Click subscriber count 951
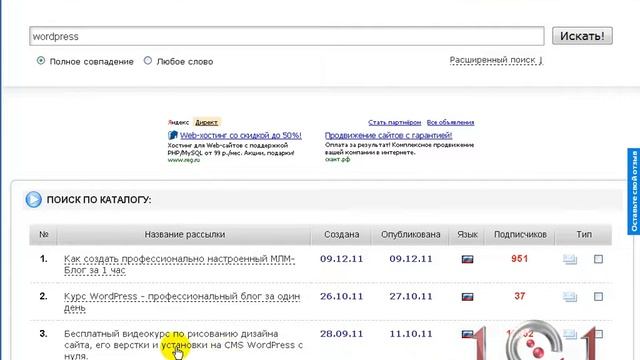640x360 pixels. [x=519, y=258]
